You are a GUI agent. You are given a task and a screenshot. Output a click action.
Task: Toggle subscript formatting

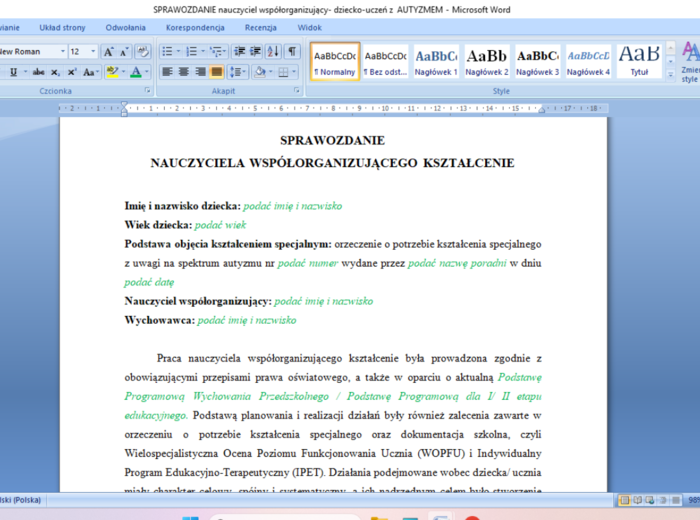pos(55,72)
